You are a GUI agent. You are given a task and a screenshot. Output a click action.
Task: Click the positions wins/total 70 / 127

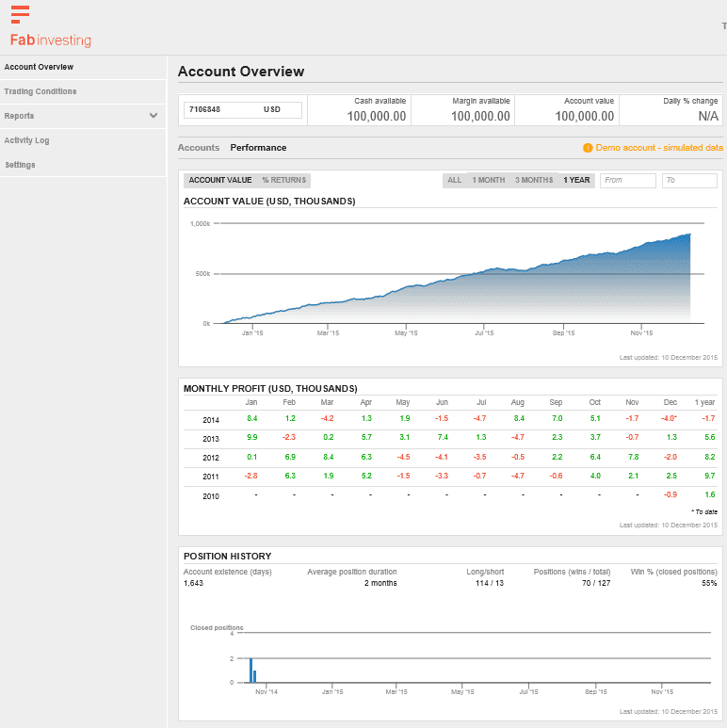click(x=596, y=583)
